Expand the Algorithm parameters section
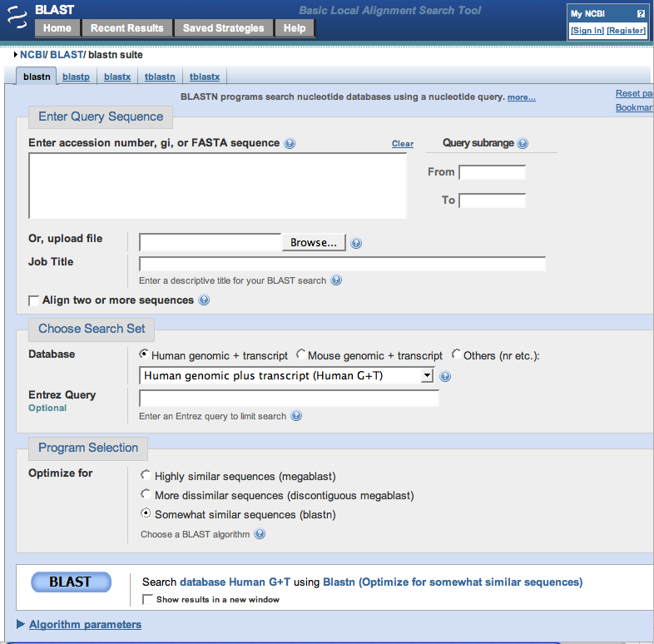Screen dimensions: 654x644 pos(85,624)
